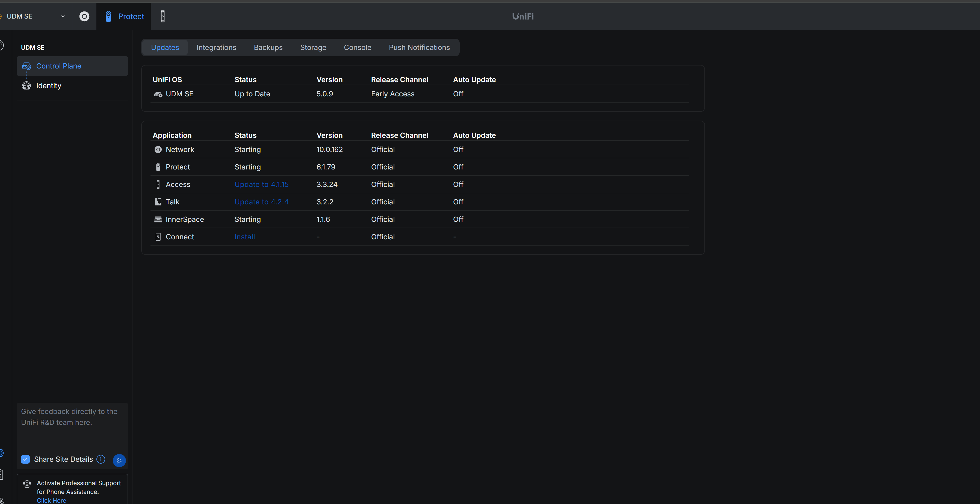Viewport: 980px width, 504px height.
Task: Click the send feedback arrow button
Action: pyautogui.click(x=119, y=460)
